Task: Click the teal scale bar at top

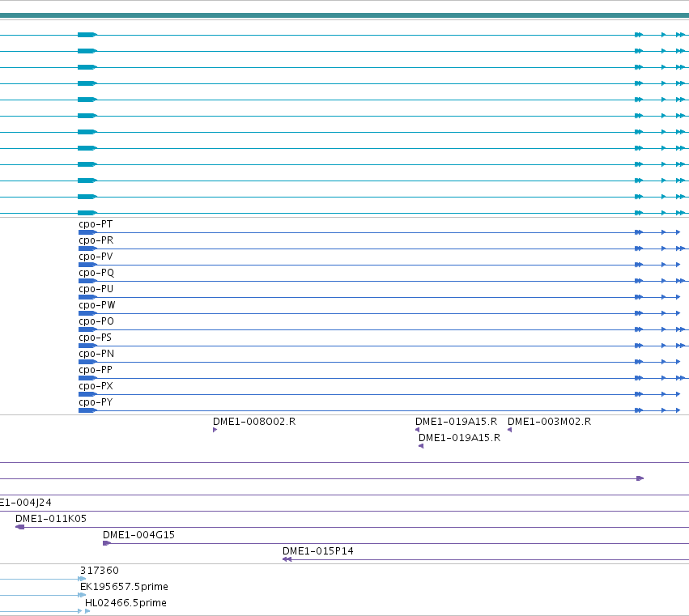Action: [345, 16]
